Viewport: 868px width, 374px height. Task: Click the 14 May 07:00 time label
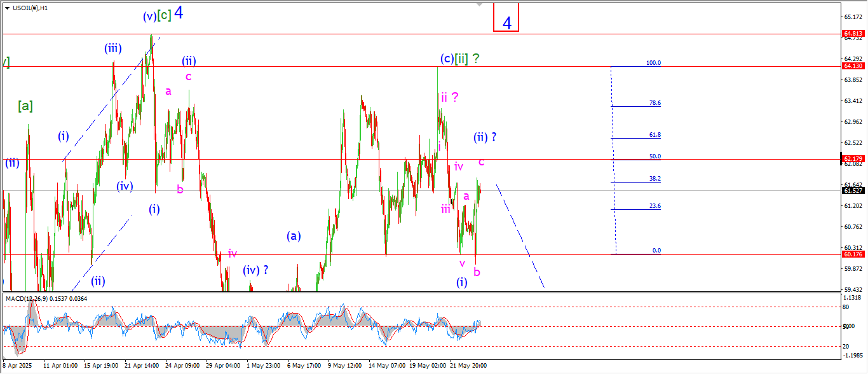point(386,366)
